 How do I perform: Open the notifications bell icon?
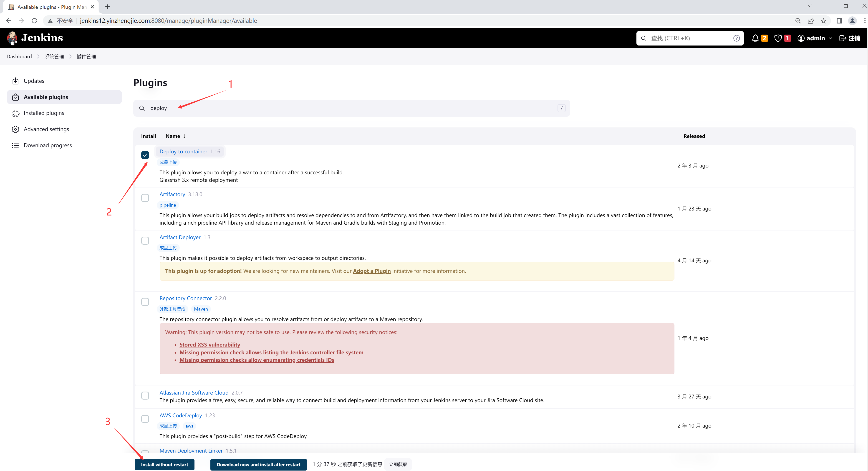coord(755,38)
